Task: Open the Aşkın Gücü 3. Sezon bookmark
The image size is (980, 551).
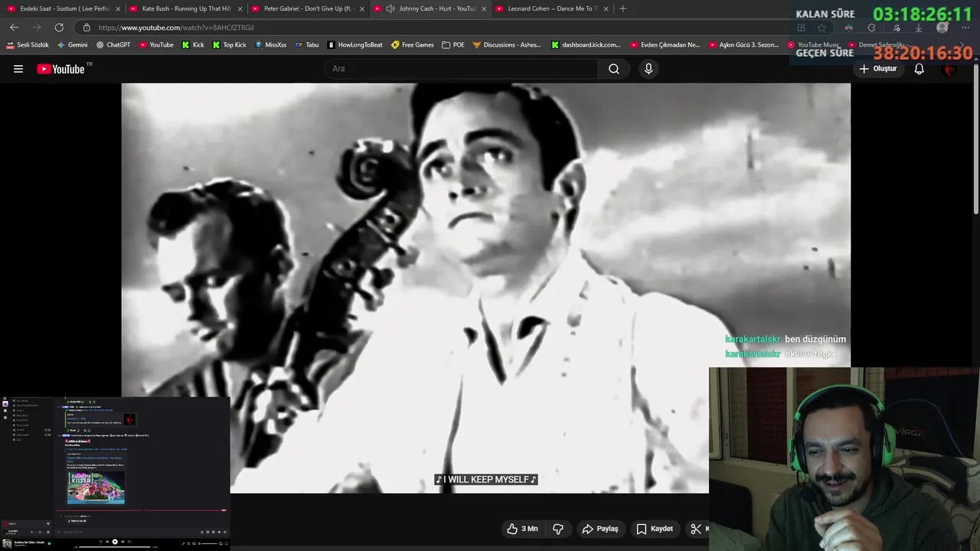Action: point(744,45)
